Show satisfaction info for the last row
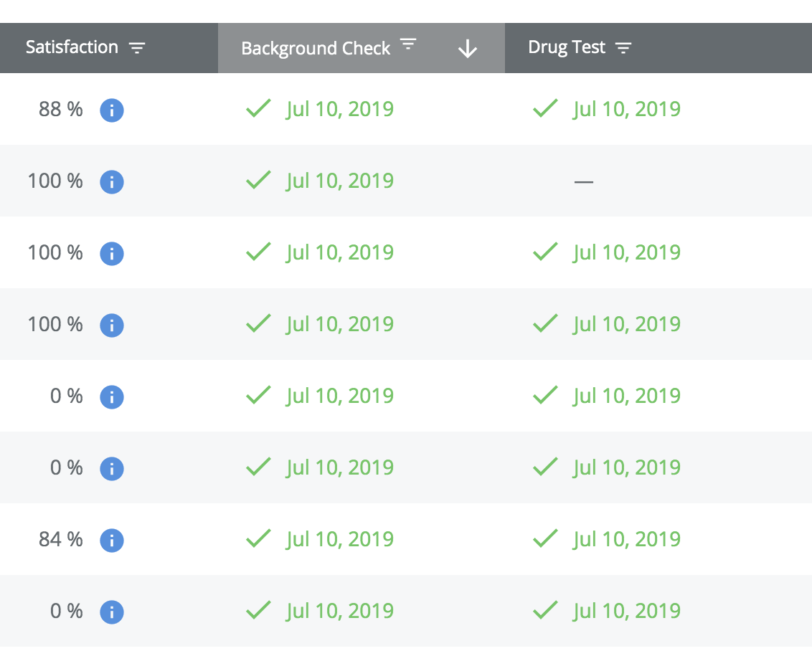 pyautogui.click(x=111, y=612)
